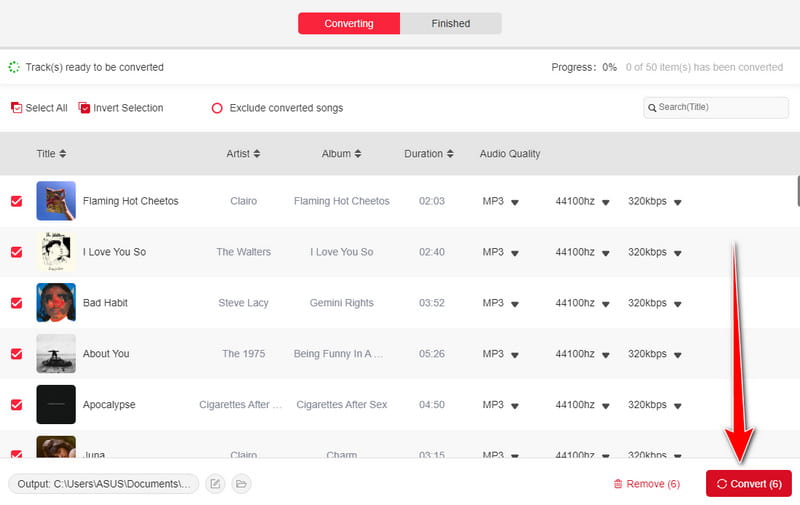Click the edit output path pencil icon

pyautogui.click(x=215, y=484)
